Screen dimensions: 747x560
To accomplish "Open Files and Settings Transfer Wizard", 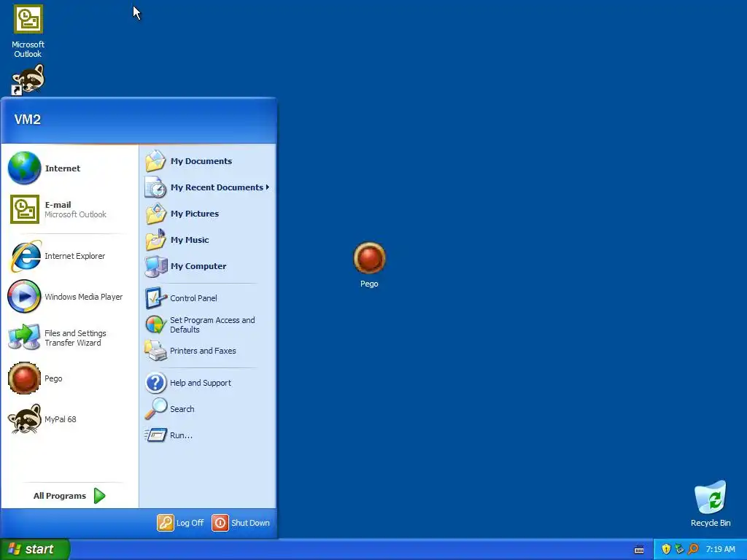I will 70,338.
